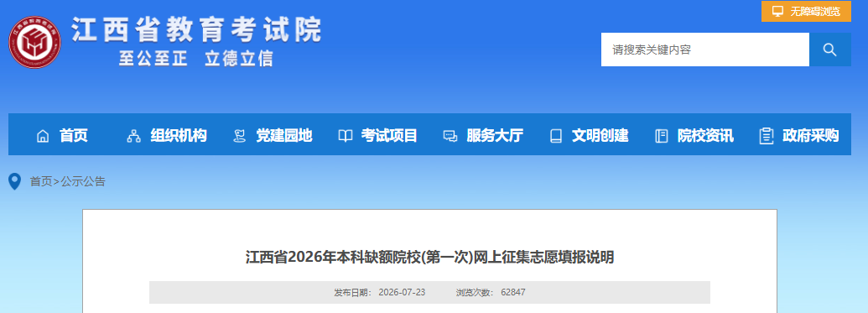The height and width of the screenshot is (313, 868).
Task: Click the view count 62847
Action: 513,292
